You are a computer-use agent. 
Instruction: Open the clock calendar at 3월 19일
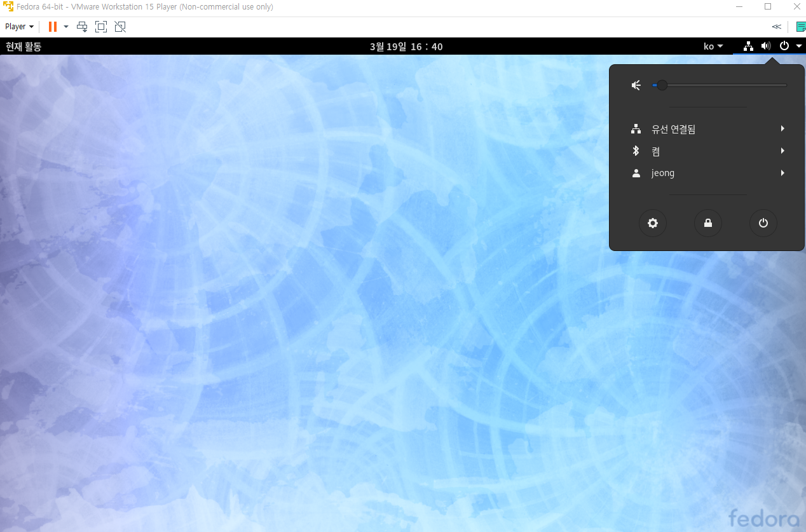pyautogui.click(x=406, y=46)
